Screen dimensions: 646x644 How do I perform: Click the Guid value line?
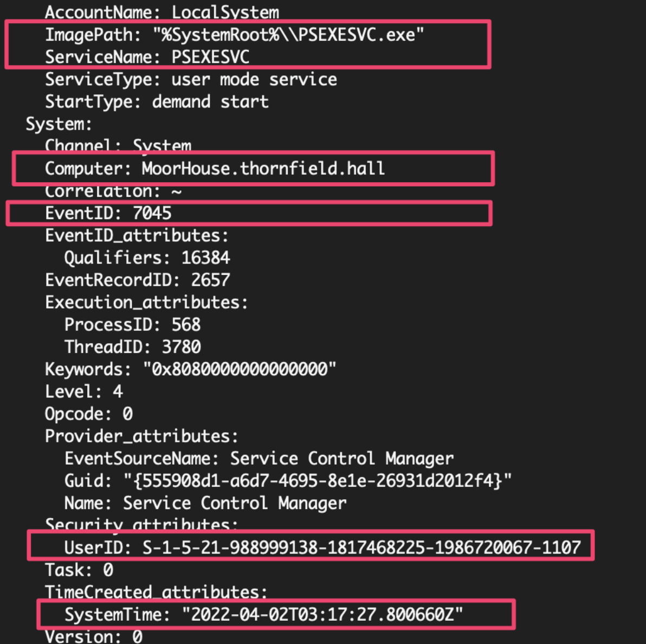coord(288,480)
